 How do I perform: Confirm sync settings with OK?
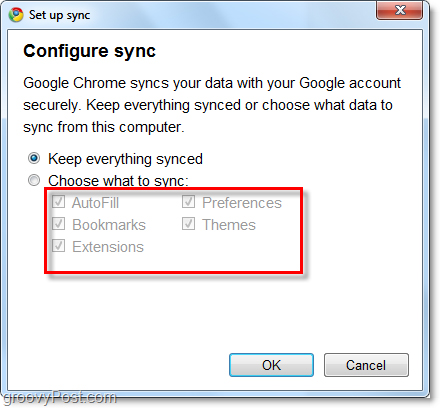point(271,365)
